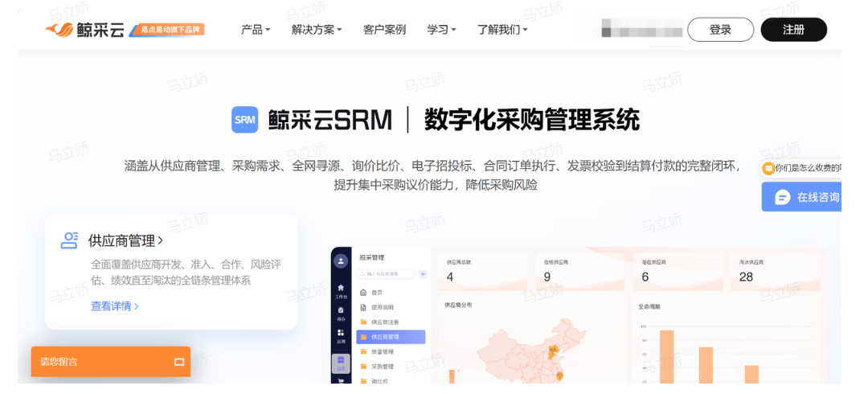Open 待办 clipboard icon in the dark sidebar
868x394 pixels.
tap(341, 314)
